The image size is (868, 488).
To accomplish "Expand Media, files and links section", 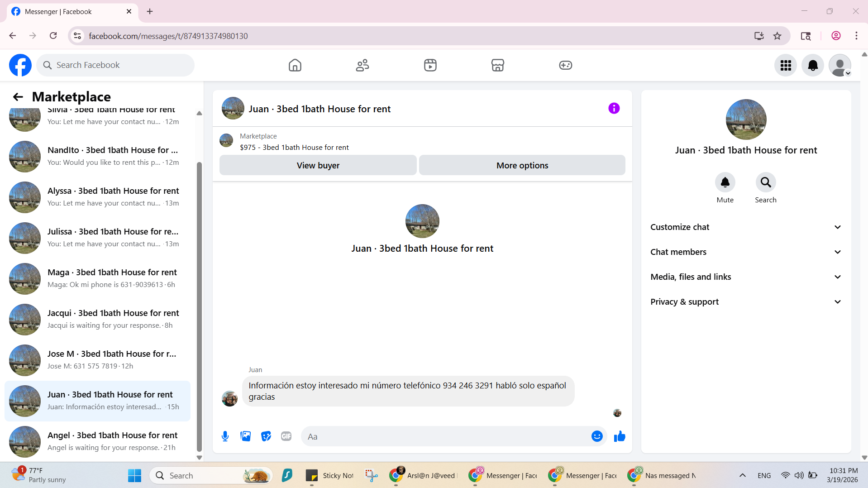I will (746, 277).
